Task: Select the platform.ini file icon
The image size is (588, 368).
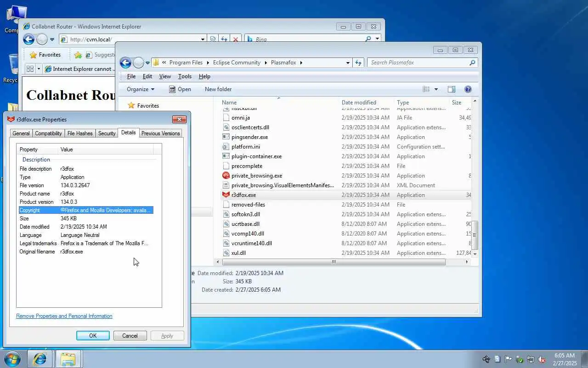Action: click(x=226, y=147)
